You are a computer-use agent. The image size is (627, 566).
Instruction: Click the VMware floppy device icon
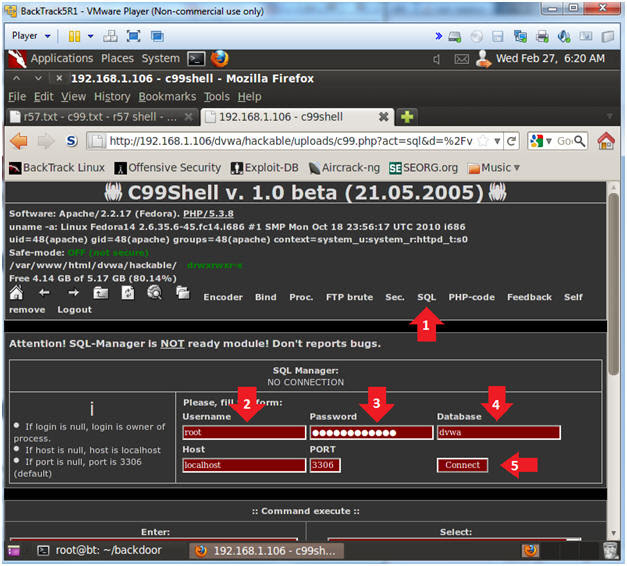[x=497, y=37]
